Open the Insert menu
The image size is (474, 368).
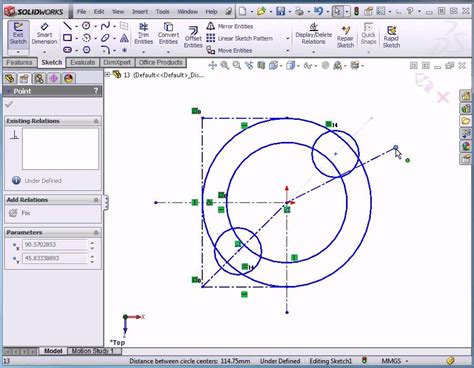140,12
